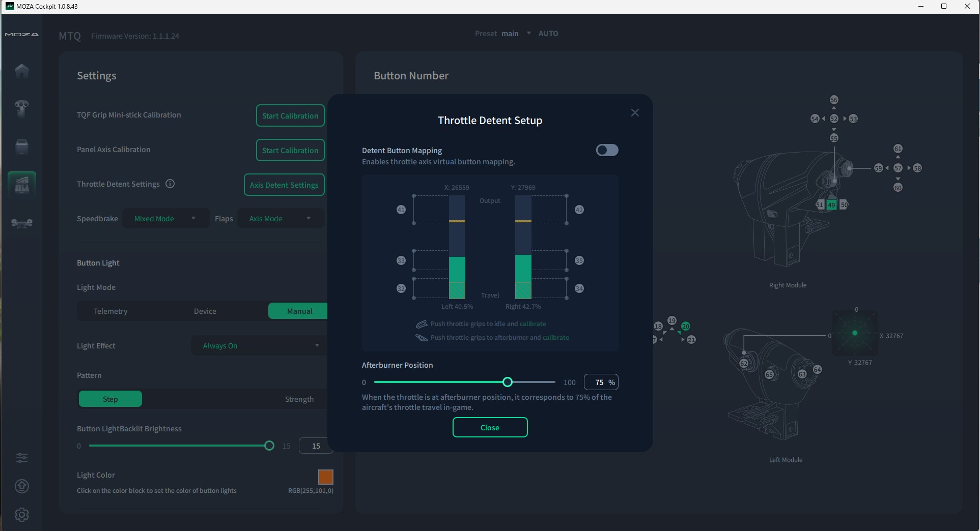The width and height of the screenshot is (980, 531).
Task: Open the Home icon in sidebar
Action: coord(21,71)
